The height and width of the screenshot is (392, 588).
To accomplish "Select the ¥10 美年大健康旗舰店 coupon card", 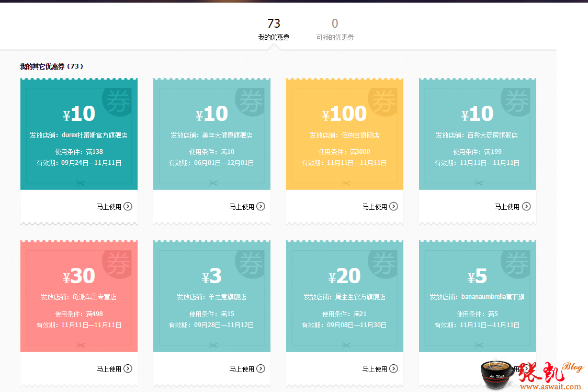I will coord(212,135).
